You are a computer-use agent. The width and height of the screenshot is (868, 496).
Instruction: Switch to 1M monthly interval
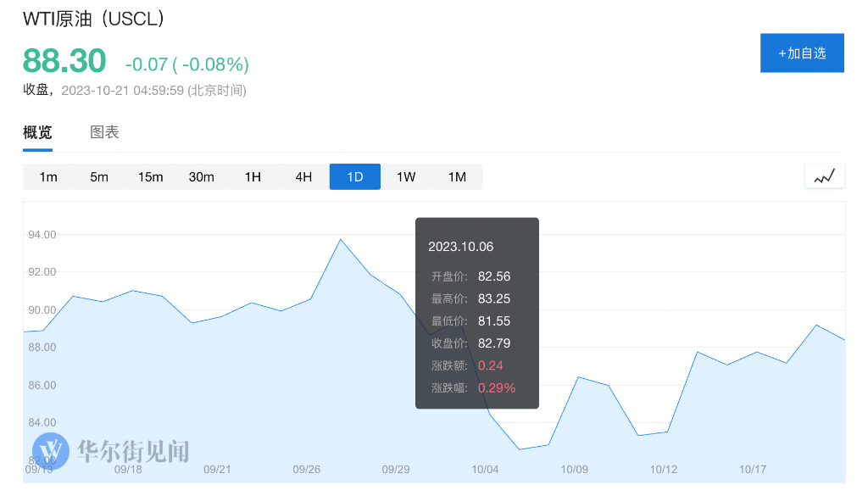tap(457, 177)
